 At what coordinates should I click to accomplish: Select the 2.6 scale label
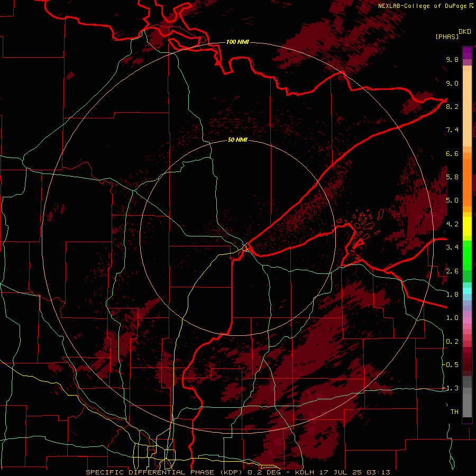point(452,271)
